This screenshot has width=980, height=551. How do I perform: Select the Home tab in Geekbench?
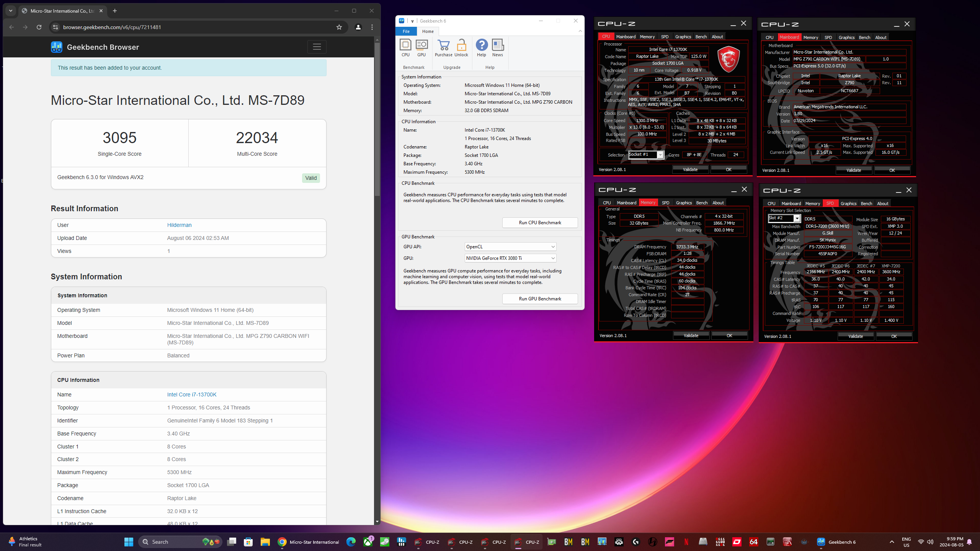click(428, 31)
